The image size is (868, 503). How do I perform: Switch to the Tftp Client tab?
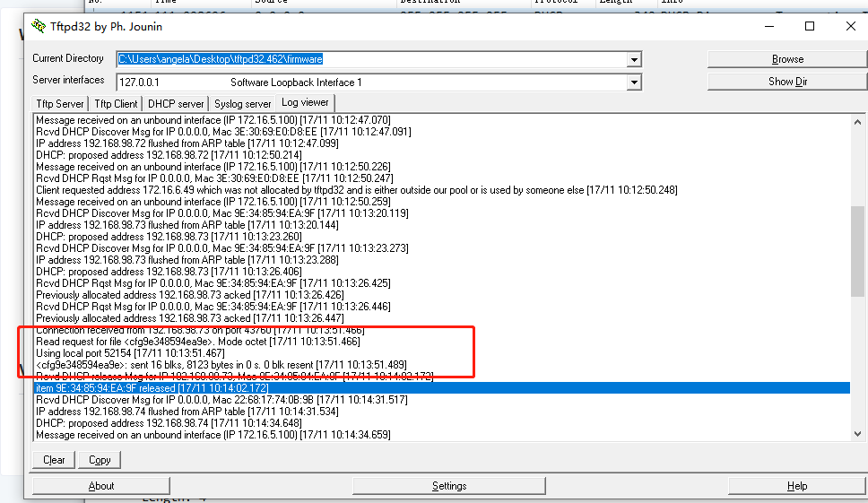[116, 103]
